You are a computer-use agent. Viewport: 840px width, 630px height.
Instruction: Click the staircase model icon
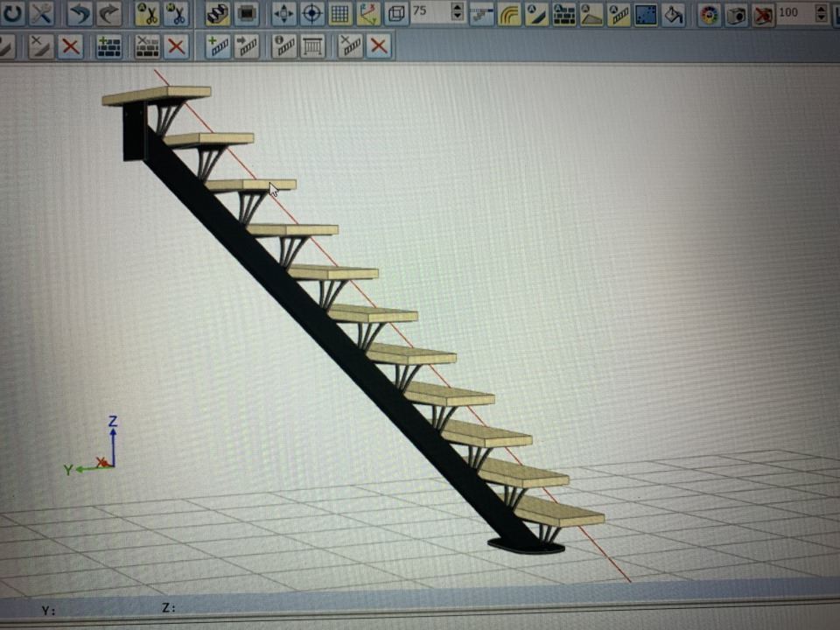pyautogui.click(x=218, y=14)
